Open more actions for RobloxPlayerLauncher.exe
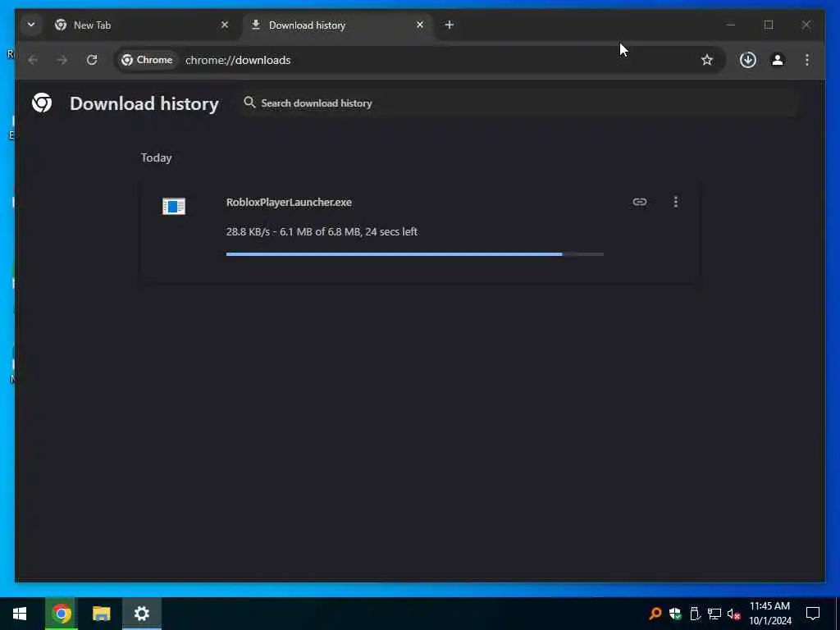This screenshot has width=840, height=630. pyautogui.click(x=676, y=202)
